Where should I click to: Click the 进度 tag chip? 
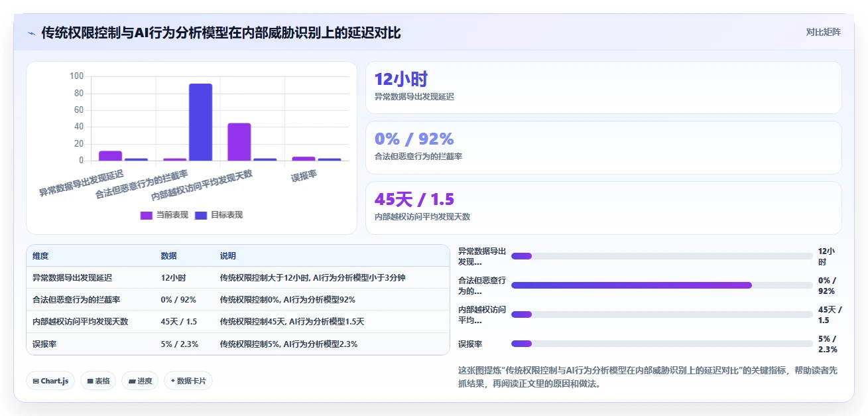coord(140,381)
